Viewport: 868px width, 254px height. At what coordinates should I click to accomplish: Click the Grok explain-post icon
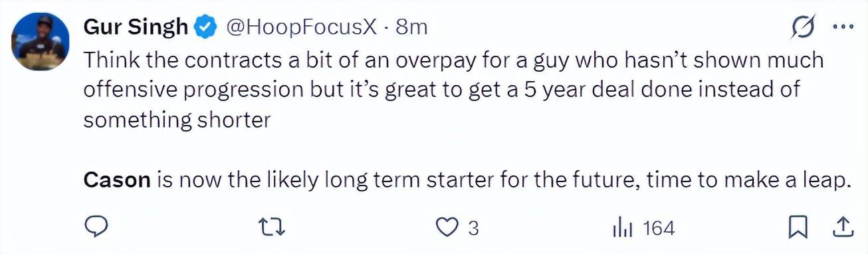click(x=802, y=28)
